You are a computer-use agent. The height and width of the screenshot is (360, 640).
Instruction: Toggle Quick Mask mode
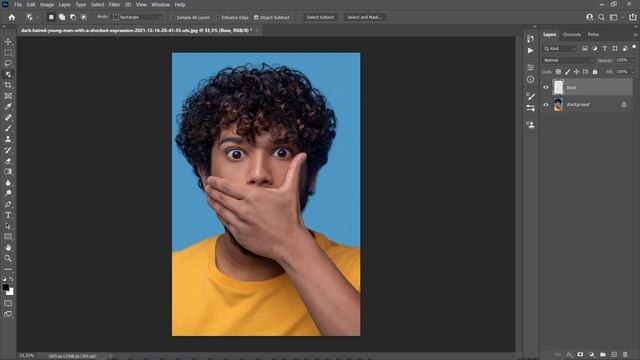click(x=8, y=303)
